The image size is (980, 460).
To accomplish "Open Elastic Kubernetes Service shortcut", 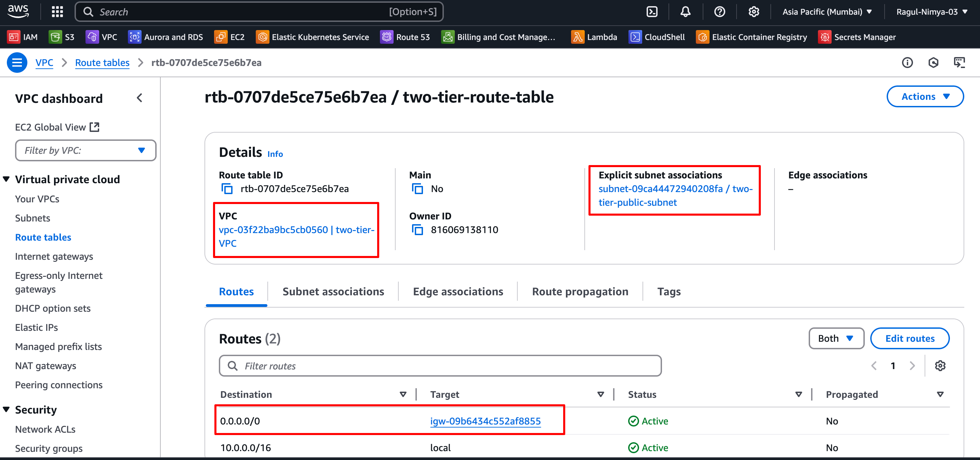I will [312, 37].
